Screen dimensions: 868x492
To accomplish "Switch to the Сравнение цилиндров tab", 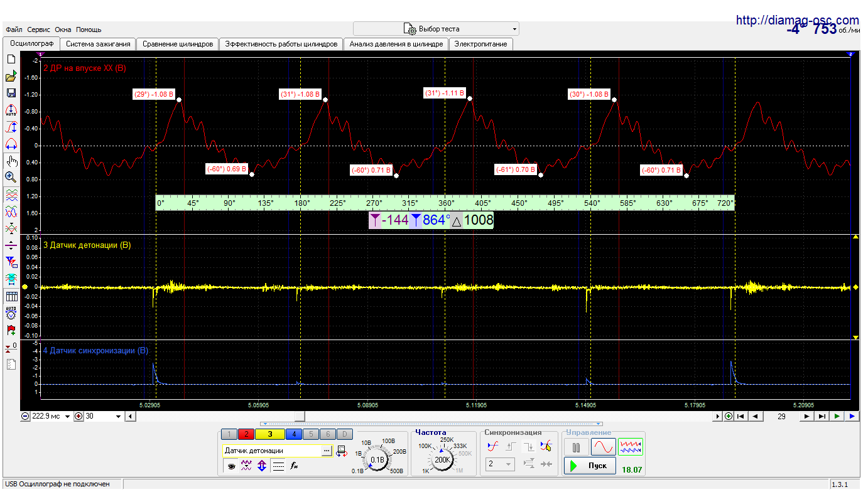I will tap(178, 44).
